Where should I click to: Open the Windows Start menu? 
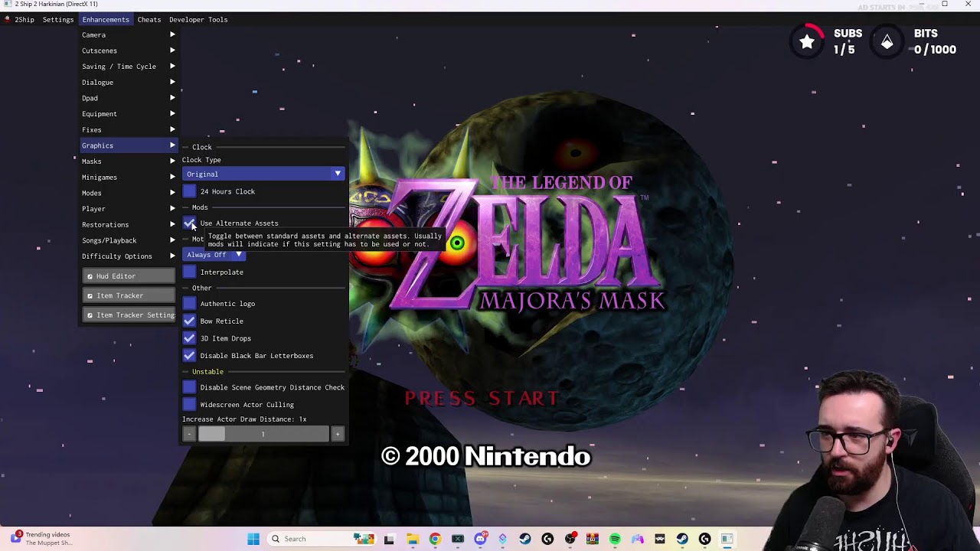pos(253,539)
